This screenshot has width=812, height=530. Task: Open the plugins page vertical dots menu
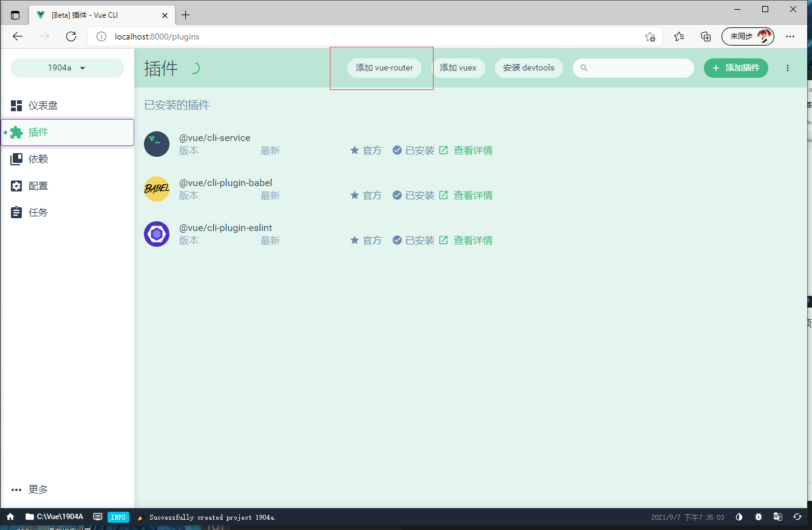tap(788, 68)
